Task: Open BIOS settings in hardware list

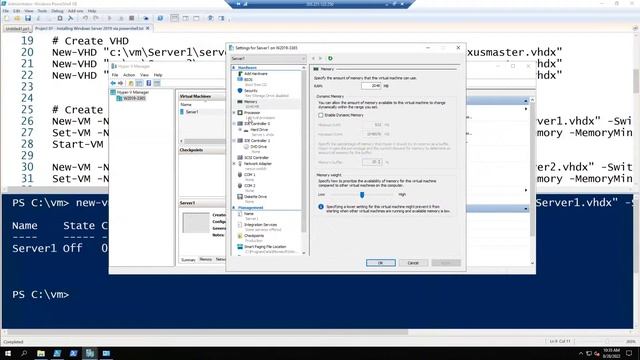Action: tap(248, 79)
